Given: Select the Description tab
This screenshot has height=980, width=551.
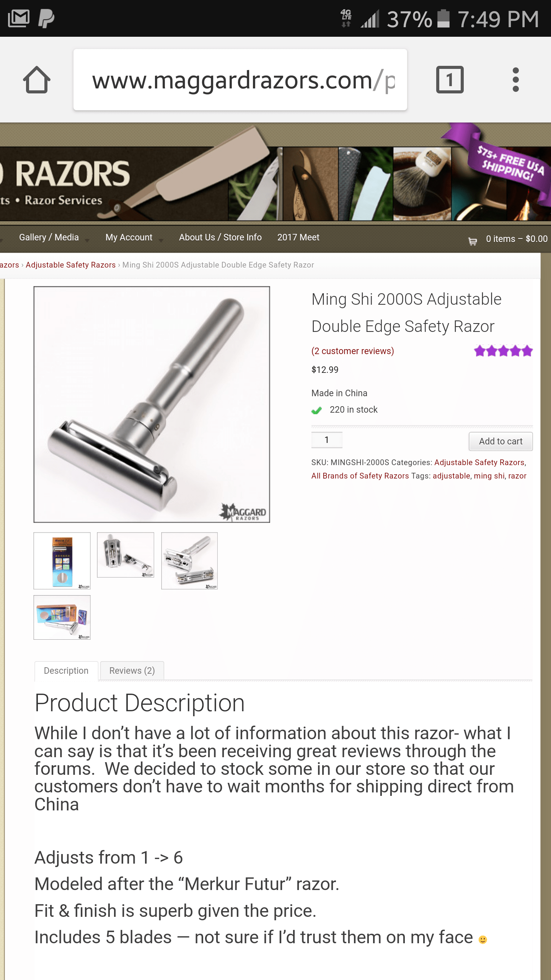Looking at the screenshot, I should (x=66, y=671).
